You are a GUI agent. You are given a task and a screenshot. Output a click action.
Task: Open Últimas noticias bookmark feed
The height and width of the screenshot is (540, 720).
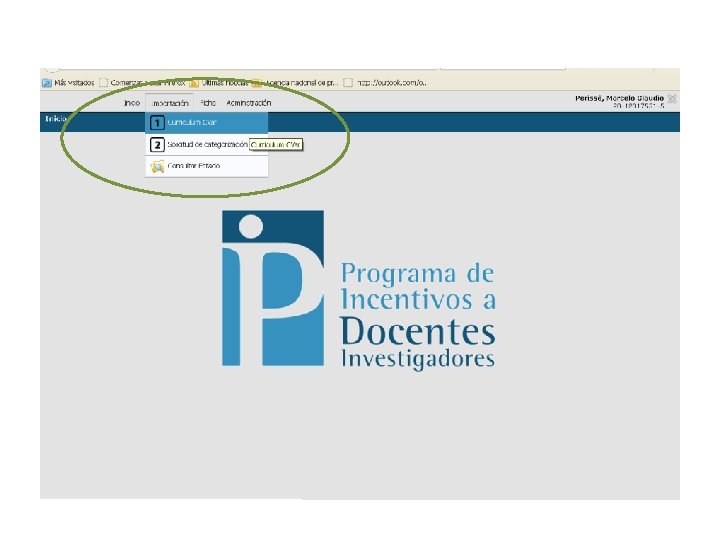click(219, 83)
